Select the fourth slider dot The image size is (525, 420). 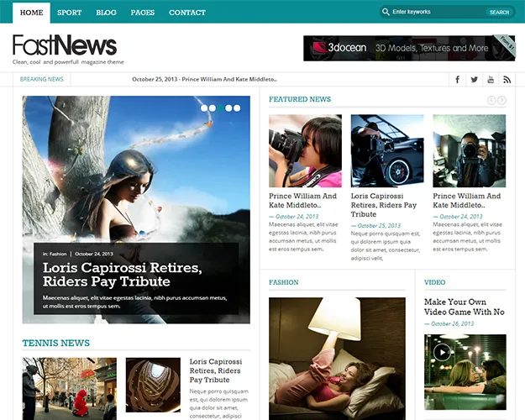coord(228,108)
